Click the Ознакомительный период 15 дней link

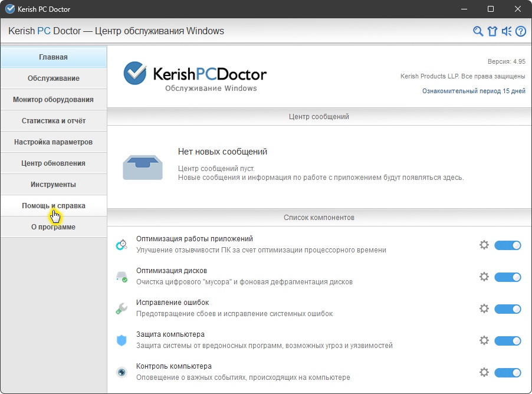click(x=474, y=91)
